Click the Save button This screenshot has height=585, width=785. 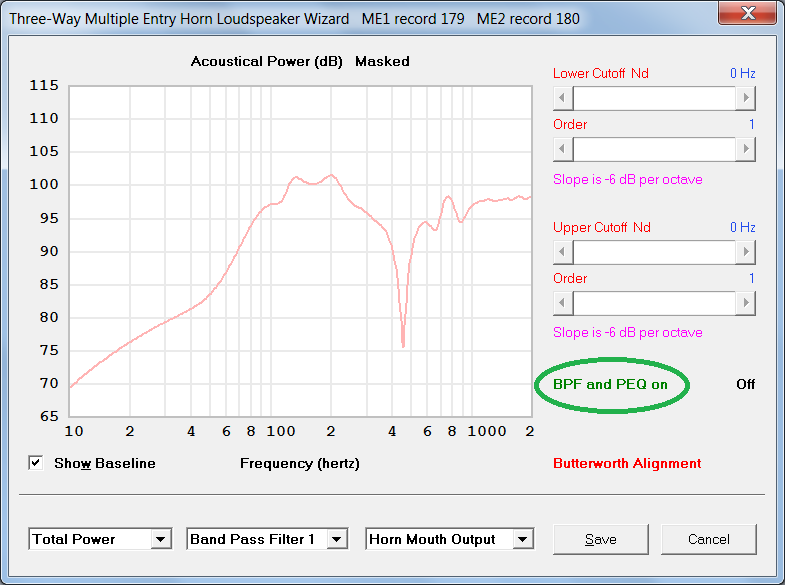601,539
